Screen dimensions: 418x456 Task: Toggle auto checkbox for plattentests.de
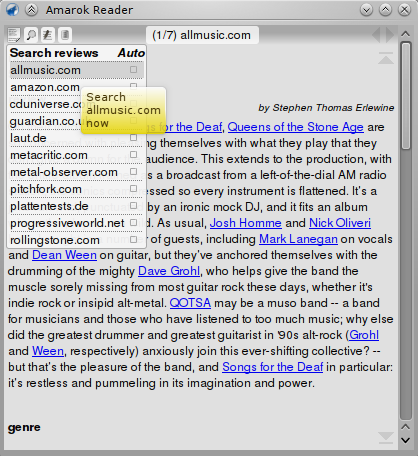[x=134, y=205]
